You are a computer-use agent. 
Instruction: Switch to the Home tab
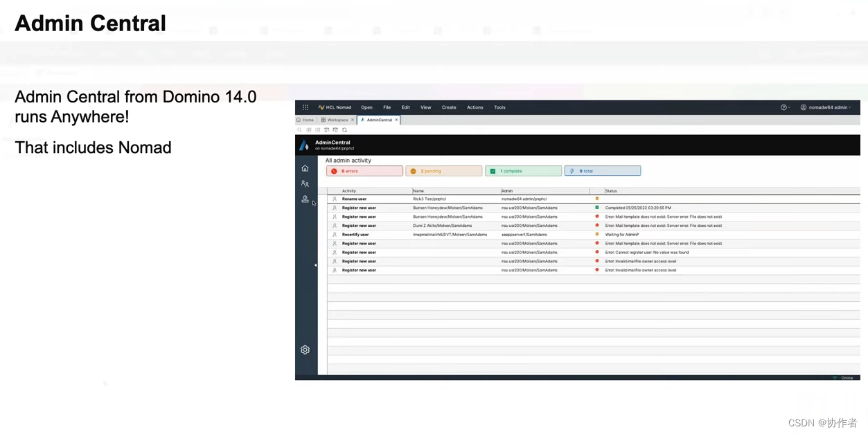pos(305,120)
